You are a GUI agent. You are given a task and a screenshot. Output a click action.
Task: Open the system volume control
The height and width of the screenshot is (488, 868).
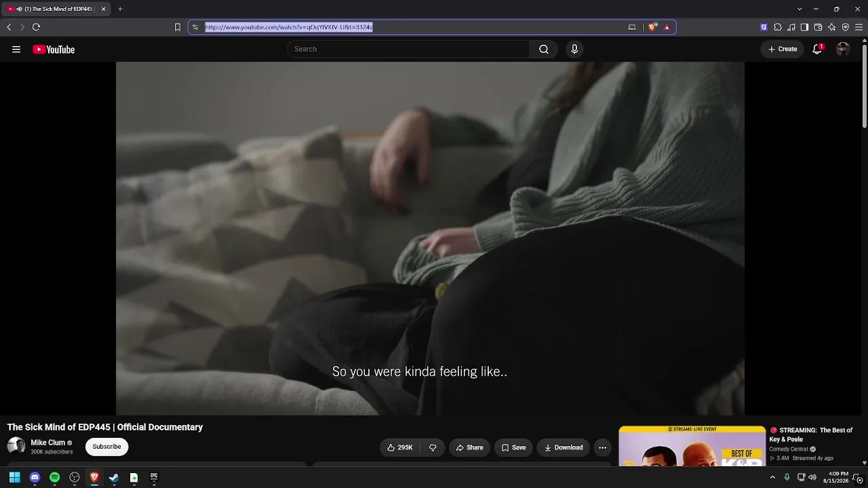pyautogui.click(x=812, y=477)
